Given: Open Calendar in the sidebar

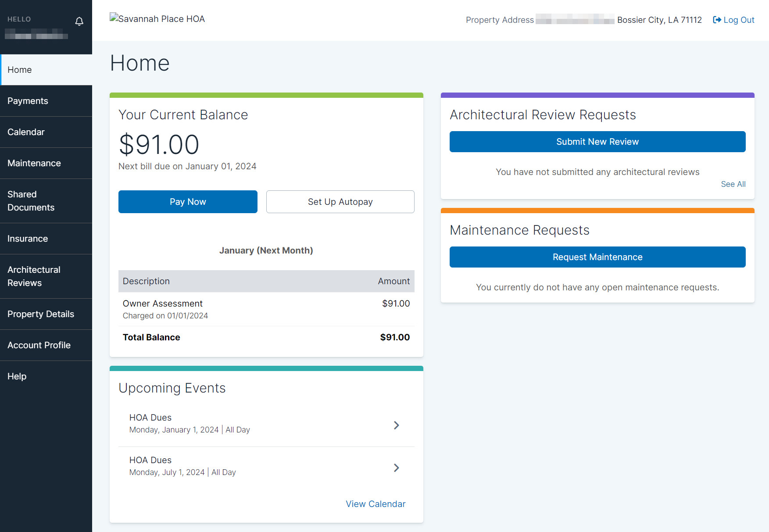Looking at the screenshot, I should tap(46, 132).
